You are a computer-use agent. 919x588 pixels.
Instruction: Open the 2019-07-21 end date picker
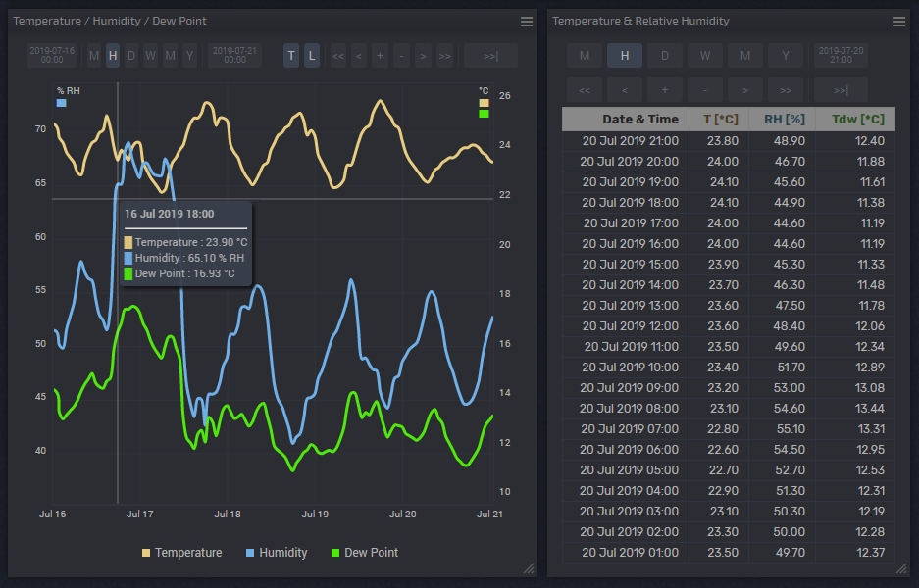(x=235, y=56)
